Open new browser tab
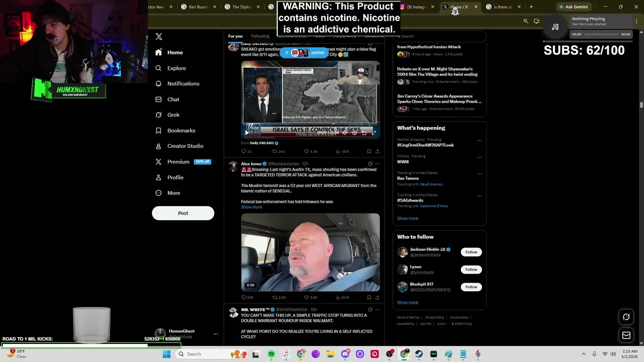644x362 pixels. pyautogui.click(x=531, y=7)
